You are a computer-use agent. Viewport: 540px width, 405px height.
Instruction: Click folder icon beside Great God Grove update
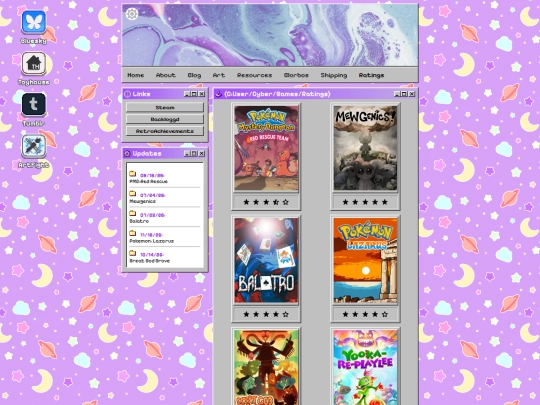(133, 253)
